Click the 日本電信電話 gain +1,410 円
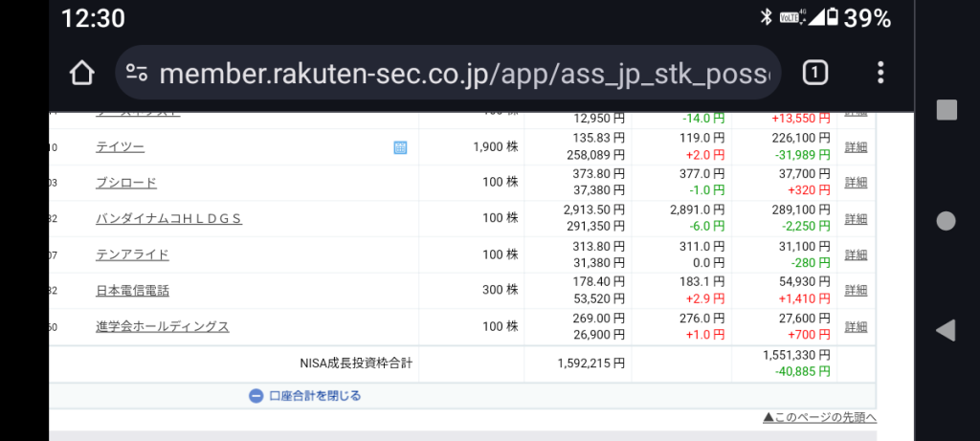980x441 pixels. tap(804, 298)
